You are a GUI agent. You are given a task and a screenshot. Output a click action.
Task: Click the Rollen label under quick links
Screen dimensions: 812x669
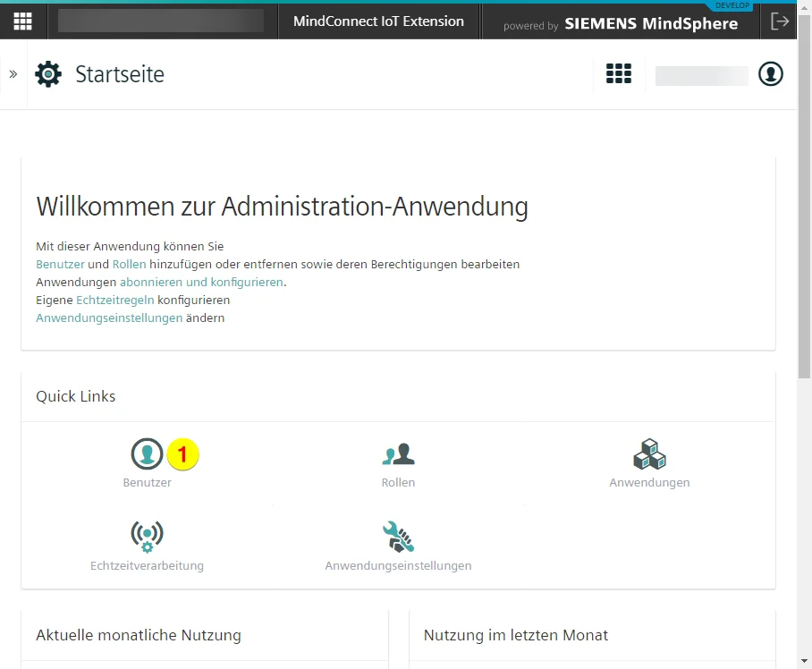(398, 483)
